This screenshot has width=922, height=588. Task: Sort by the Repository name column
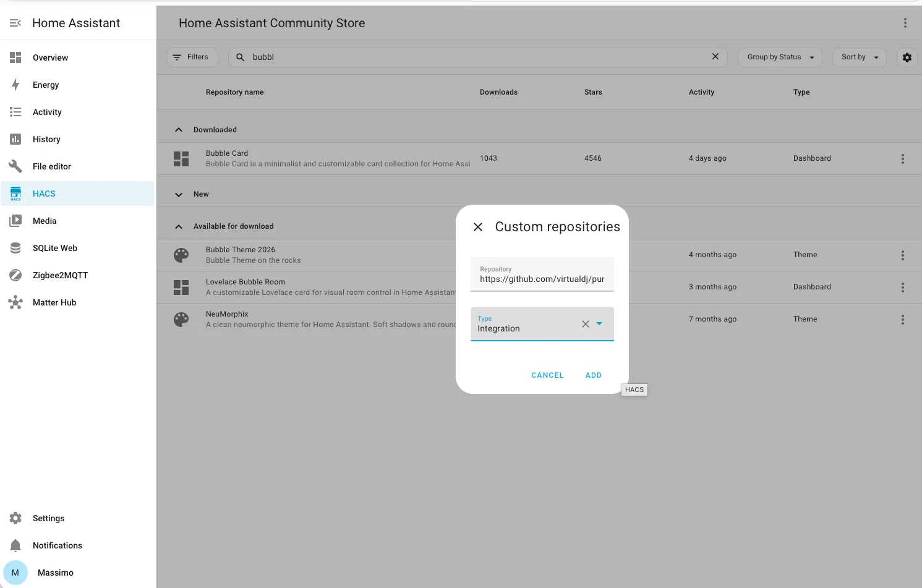point(234,92)
